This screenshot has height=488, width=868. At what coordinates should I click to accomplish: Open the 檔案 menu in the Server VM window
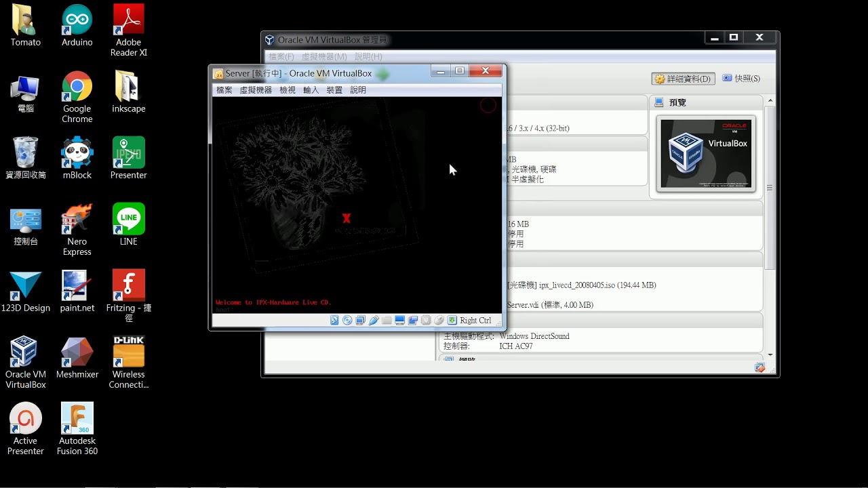click(x=224, y=89)
